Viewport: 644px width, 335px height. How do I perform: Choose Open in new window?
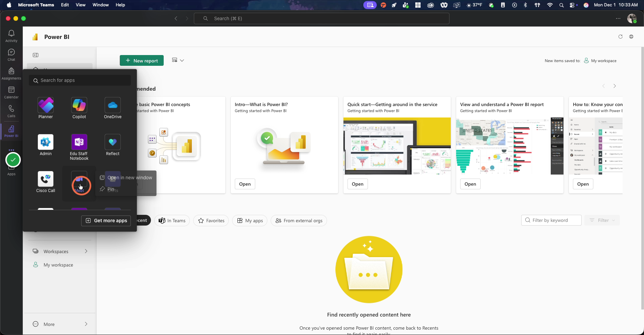(126, 178)
